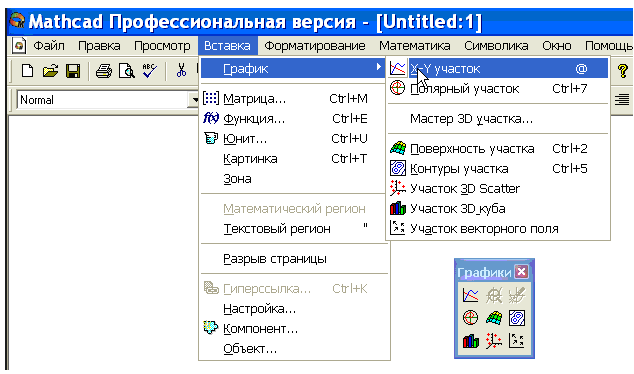Choose Объект... menu item
Screen dimensions: 634x374
(x=294, y=349)
